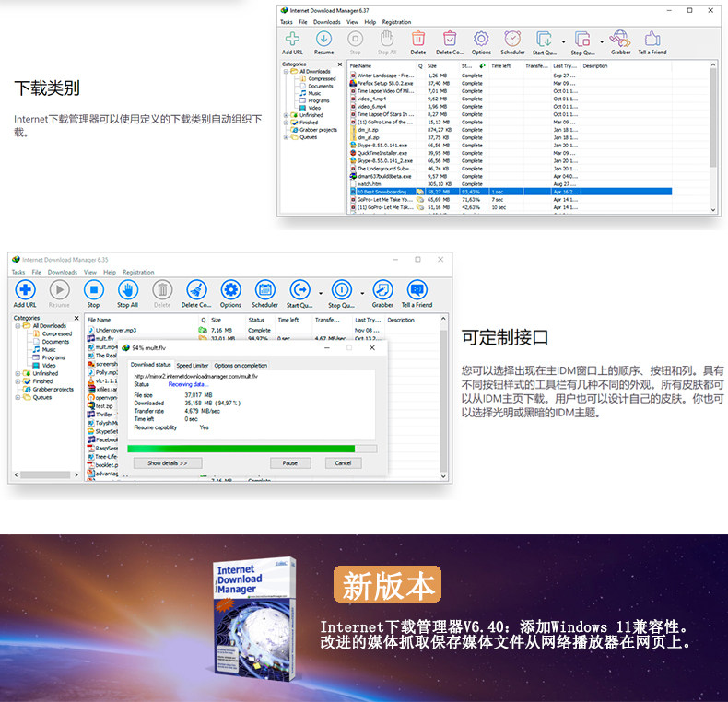
Task: Select Firefox Setup 58.0.2.exe row
Action: [510, 84]
